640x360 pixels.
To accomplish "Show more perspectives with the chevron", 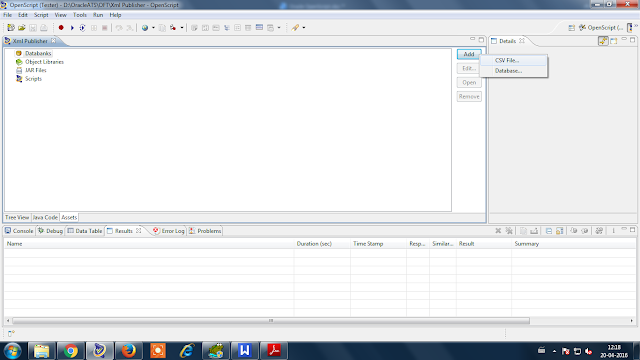I will pyautogui.click(x=636, y=26).
